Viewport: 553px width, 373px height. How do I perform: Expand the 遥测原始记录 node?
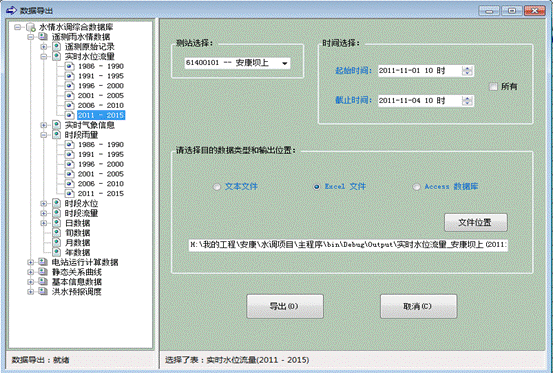(43, 47)
